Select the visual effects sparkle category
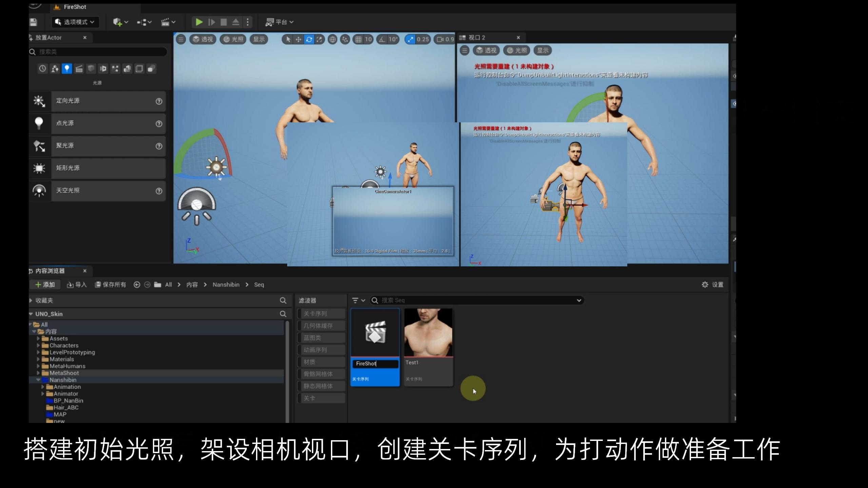This screenshot has width=868, height=488. coord(115,69)
